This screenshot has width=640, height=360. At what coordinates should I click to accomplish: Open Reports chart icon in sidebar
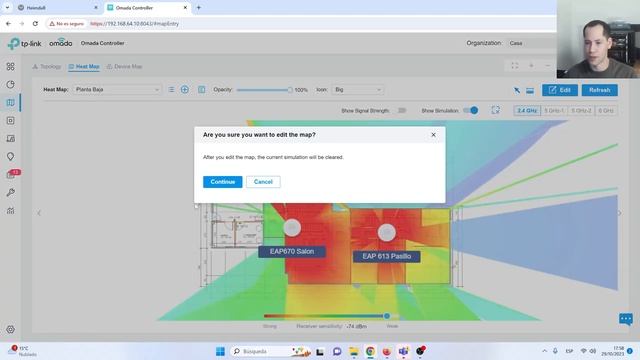pyautogui.click(x=11, y=211)
